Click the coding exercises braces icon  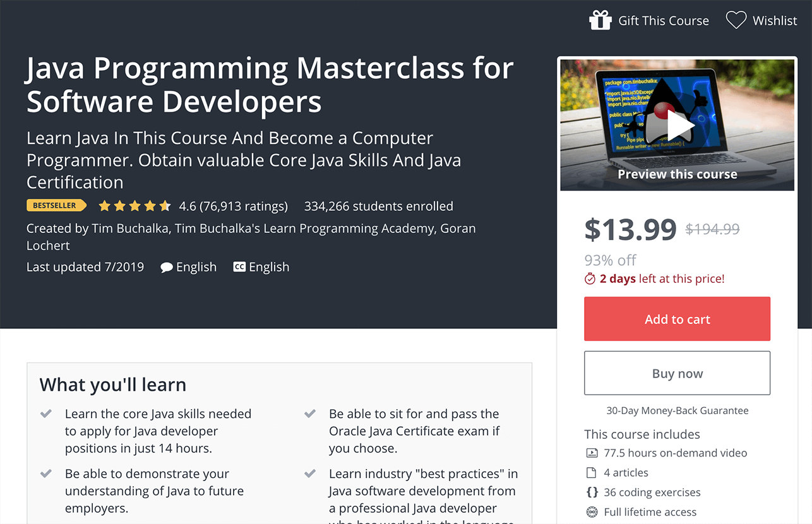pyautogui.click(x=592, y=492)
